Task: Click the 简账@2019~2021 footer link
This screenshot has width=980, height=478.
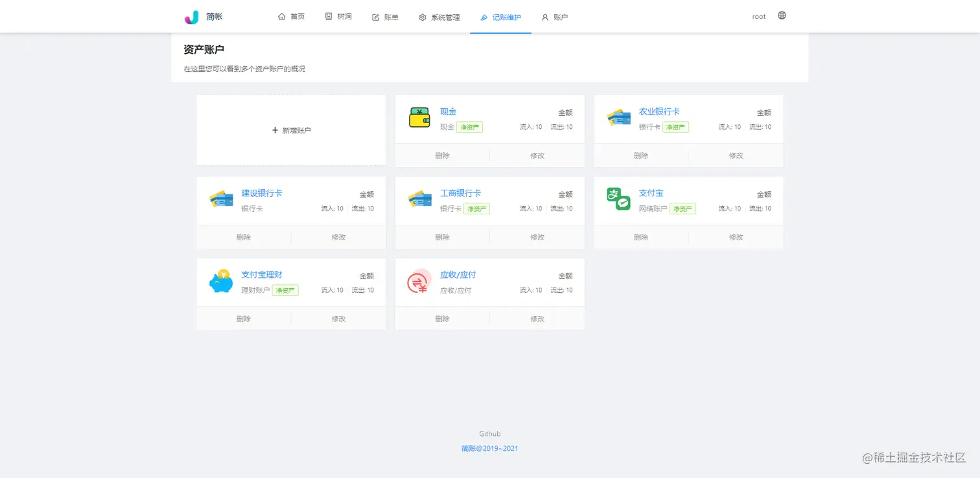Action: pyautogui.click(x=490, y=448)
